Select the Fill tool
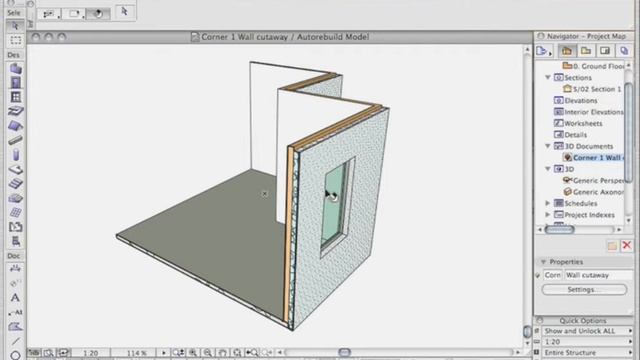 pyautogui.click(x=16, y=327)
